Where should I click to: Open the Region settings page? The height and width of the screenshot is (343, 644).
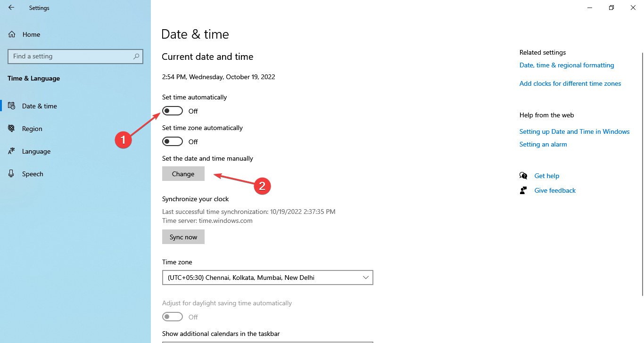click(75, 129)
